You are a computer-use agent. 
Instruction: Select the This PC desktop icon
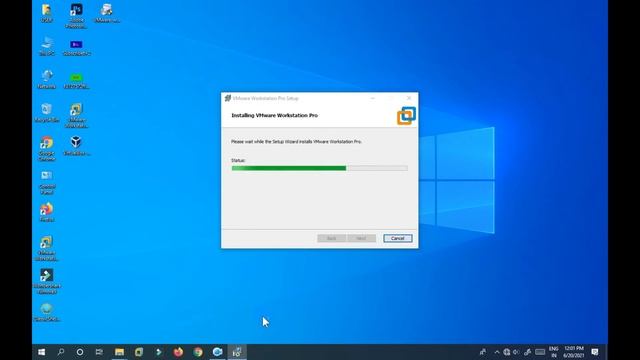47,46
